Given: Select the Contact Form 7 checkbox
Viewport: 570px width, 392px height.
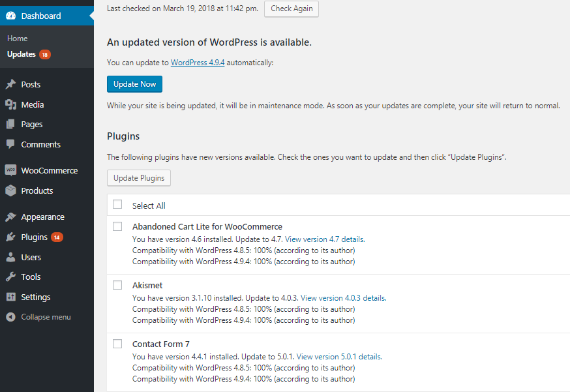Looking at the screenshot, I should tap(117, 344).
